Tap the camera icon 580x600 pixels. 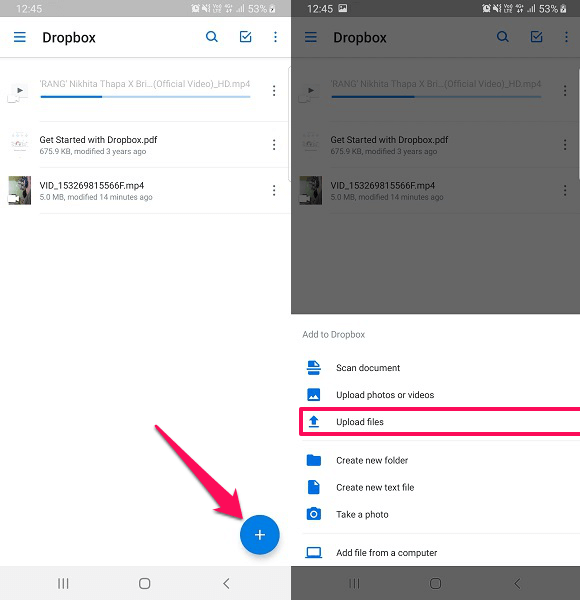[x=314, y=514]
